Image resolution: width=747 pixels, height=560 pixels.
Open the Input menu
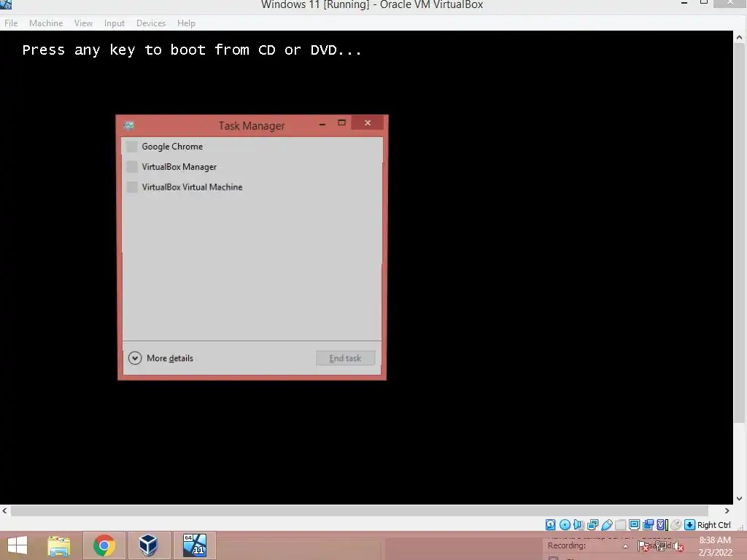pyautogui.click(x=115, y=23)
